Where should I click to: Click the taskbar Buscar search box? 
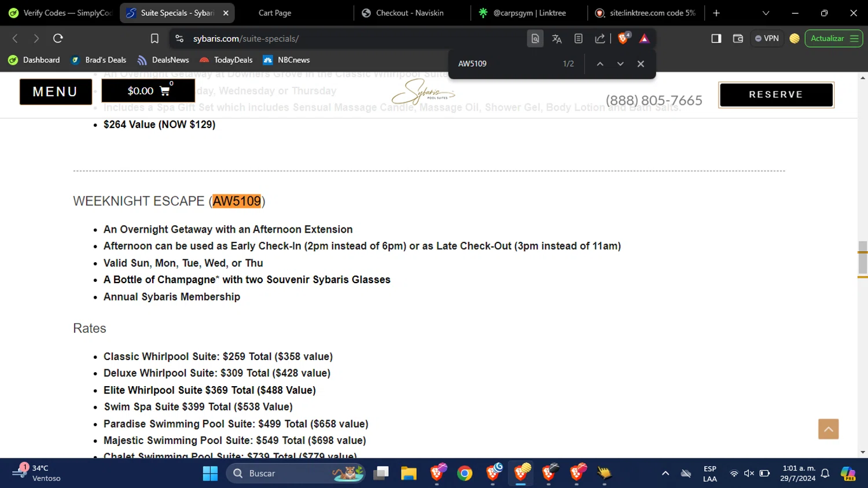pos(295,474)
